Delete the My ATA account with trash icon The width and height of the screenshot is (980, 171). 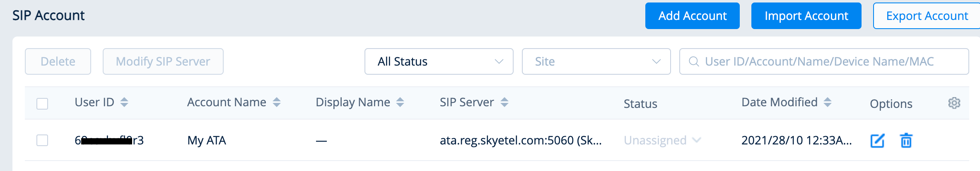(906, 141)
